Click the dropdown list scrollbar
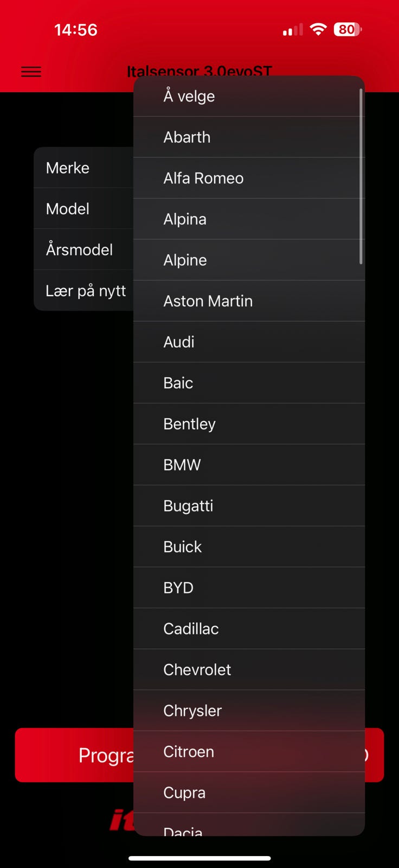This screenshot has height=868, width=399. pos(361,176)
